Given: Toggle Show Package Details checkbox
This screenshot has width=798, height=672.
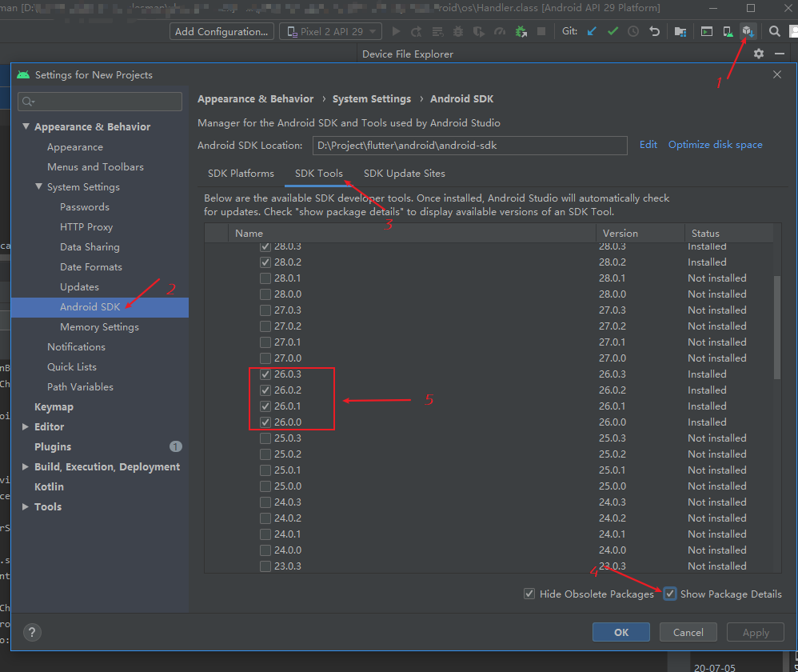Looking at the screenshot, I should pyautogui.click(x=670, y=594).
